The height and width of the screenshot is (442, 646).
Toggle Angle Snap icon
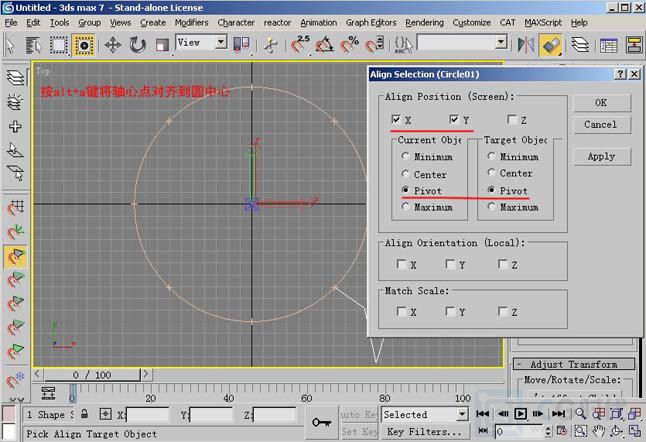pyautogui.click(x=324, y=44)
